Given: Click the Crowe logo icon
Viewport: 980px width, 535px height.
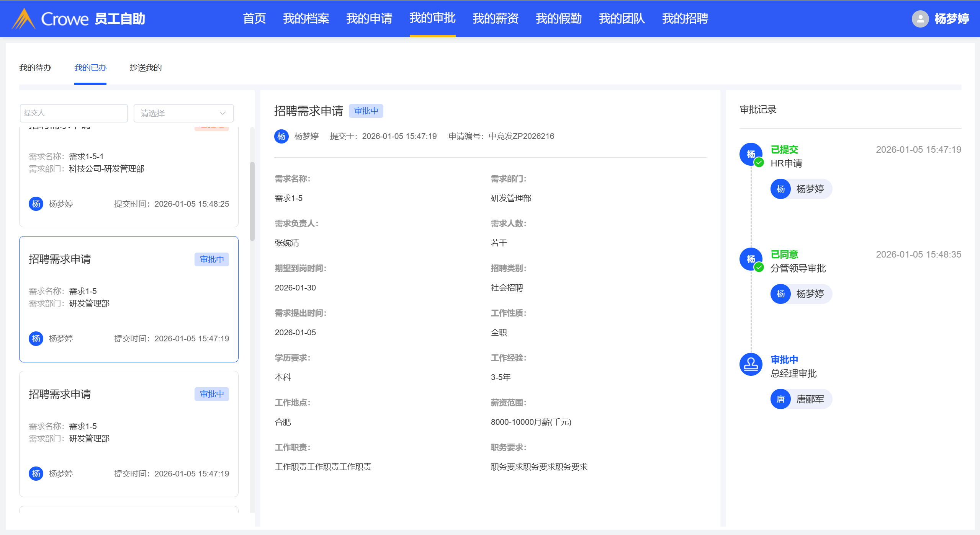Looking at the screenshot, I should tap(24, 19).
